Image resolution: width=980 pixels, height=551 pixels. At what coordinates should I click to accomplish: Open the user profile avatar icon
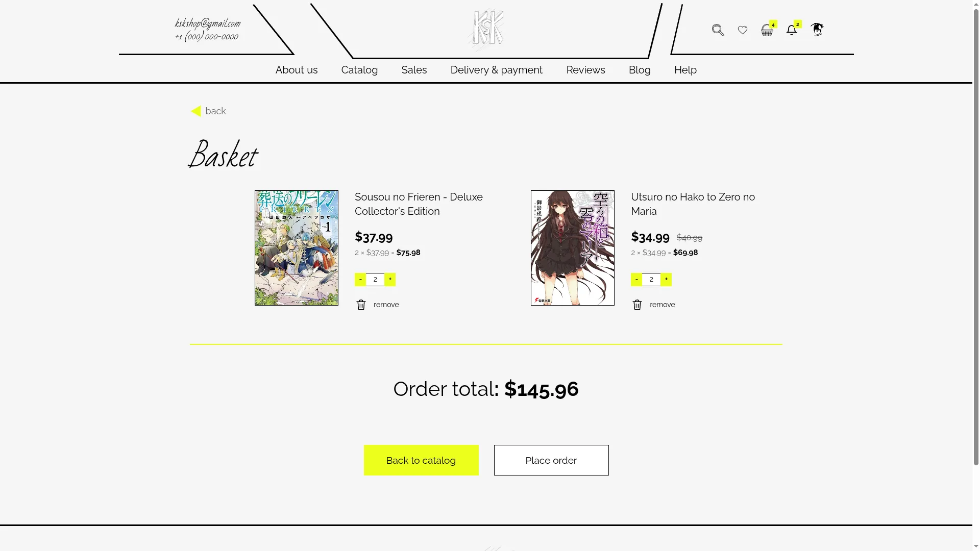pyautogui.click(x=817, y=30)
